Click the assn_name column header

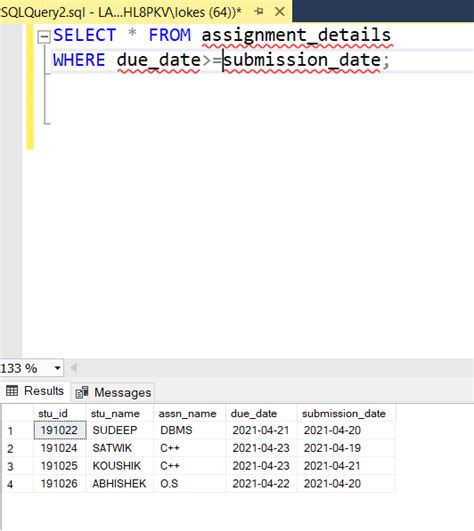click(190, 413)
